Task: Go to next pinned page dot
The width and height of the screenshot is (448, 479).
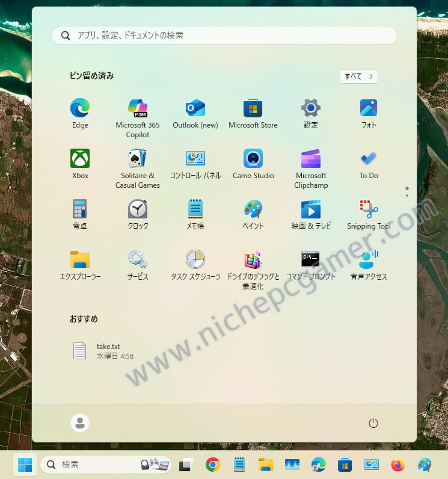Action: [x=407, y=195]
